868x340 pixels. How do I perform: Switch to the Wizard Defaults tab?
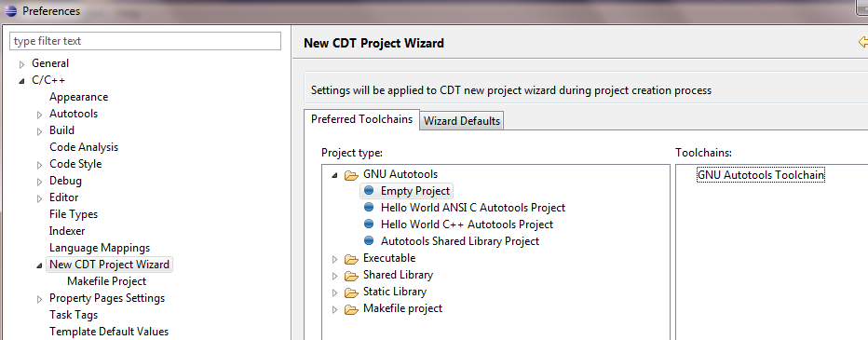click(x=462, y=121)
